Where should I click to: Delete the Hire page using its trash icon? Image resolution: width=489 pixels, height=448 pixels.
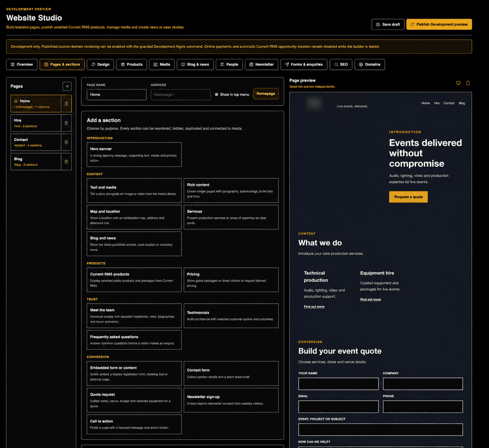[66, 123]
